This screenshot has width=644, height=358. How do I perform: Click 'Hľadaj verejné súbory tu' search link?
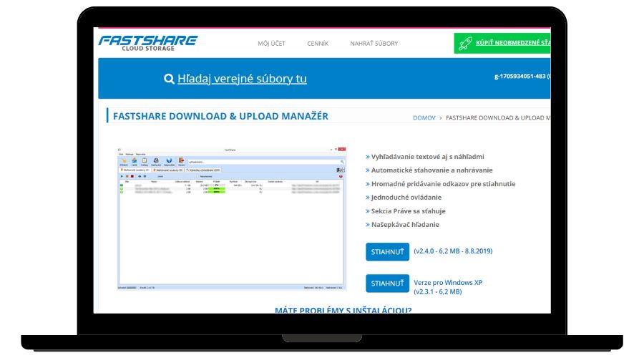[x=242, y=79]
